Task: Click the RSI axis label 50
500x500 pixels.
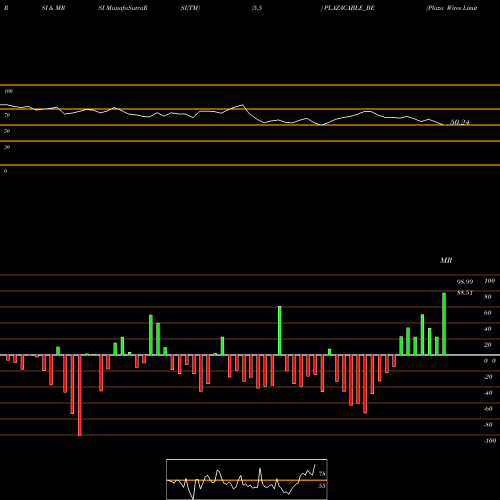Action: 7,131
